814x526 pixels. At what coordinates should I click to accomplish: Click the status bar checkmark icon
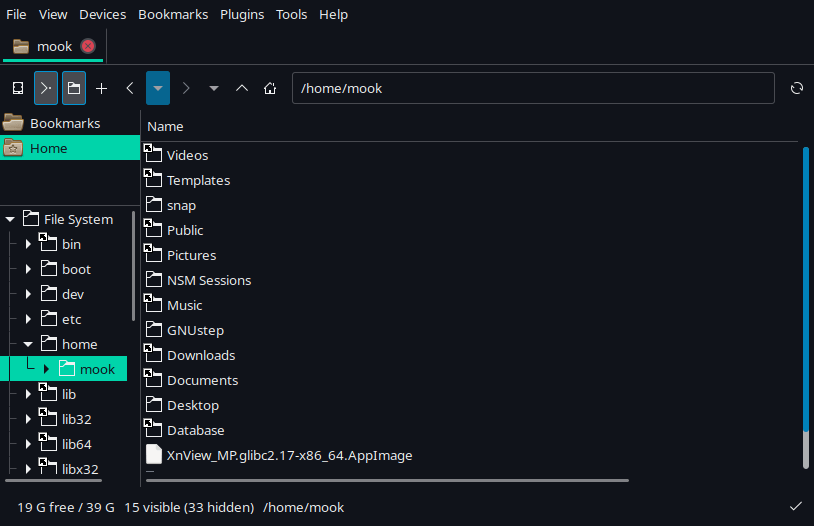(x=796, y=506)
